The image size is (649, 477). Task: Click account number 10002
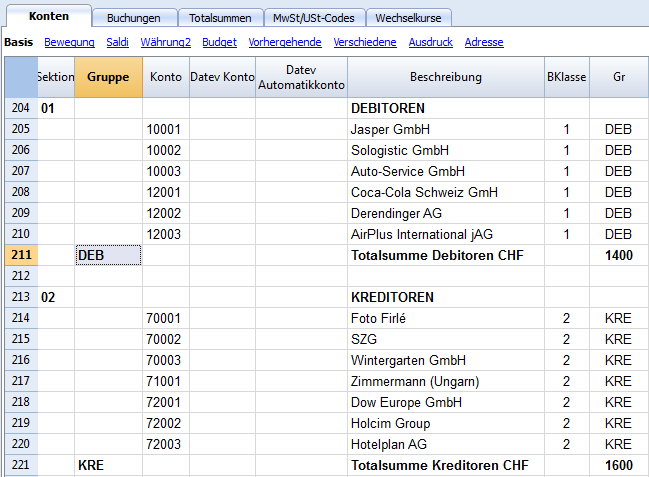tap(166, 150)
